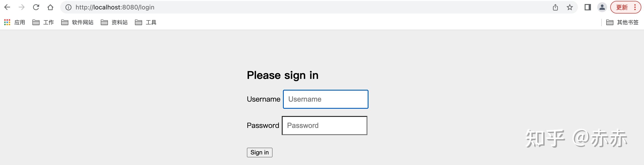The width and height of the screenshot is (644, 165).
Task: Open the user profile avatar
Action: coord(602,7)
